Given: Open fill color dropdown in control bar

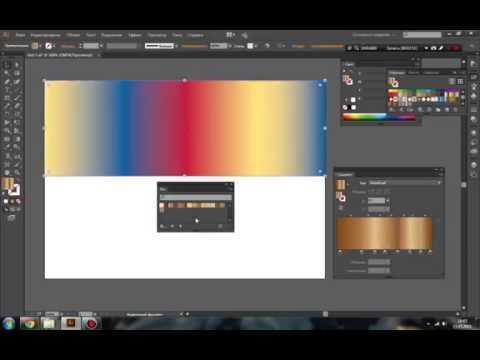Looking at the screenshot, I should pyautogui.click(x=40, y=46).
